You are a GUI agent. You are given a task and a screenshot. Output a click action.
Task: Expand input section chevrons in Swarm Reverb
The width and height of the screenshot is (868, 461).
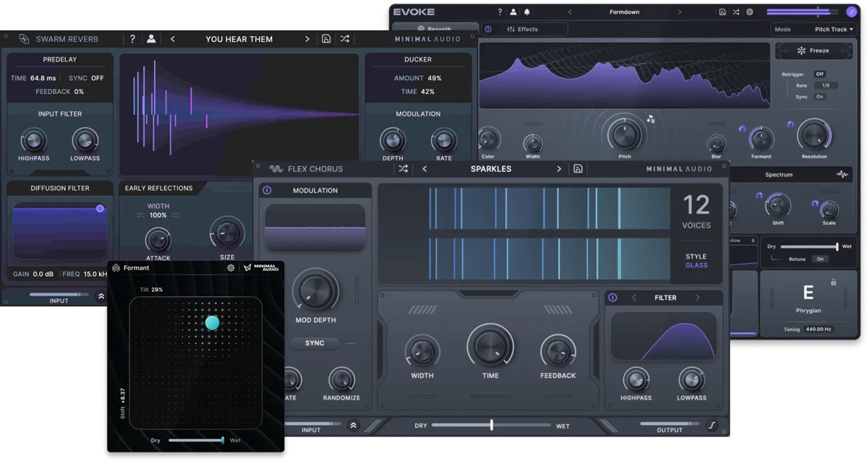101,296
